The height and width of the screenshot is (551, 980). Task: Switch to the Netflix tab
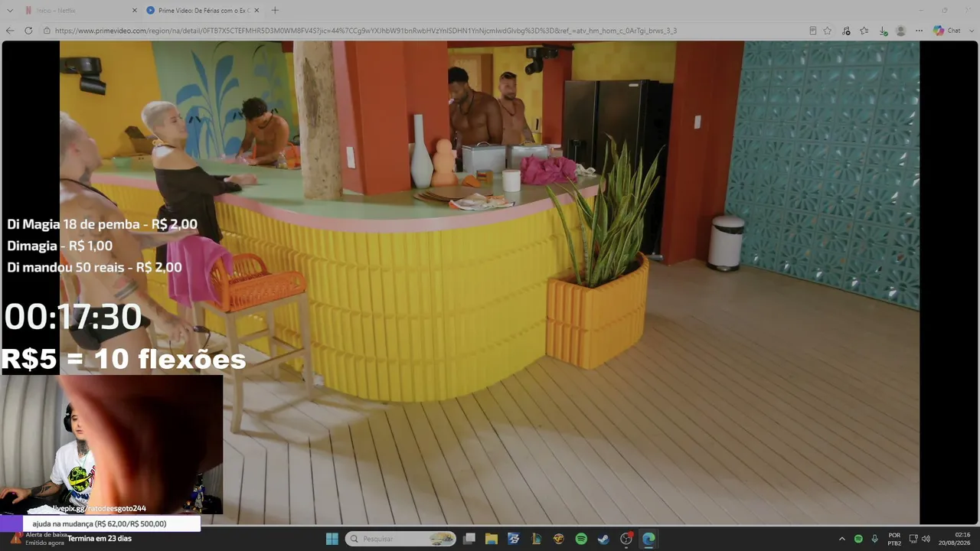pyautogui.click(x=75, y=11)
